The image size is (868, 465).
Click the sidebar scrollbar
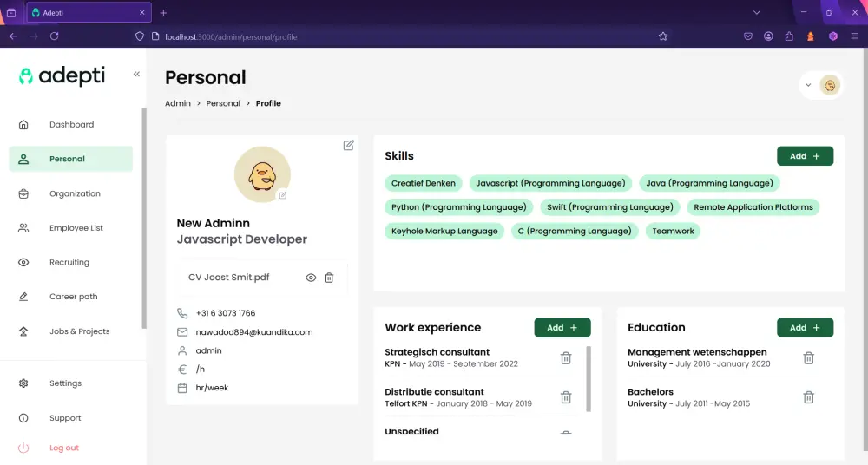(x=144, y=219)
